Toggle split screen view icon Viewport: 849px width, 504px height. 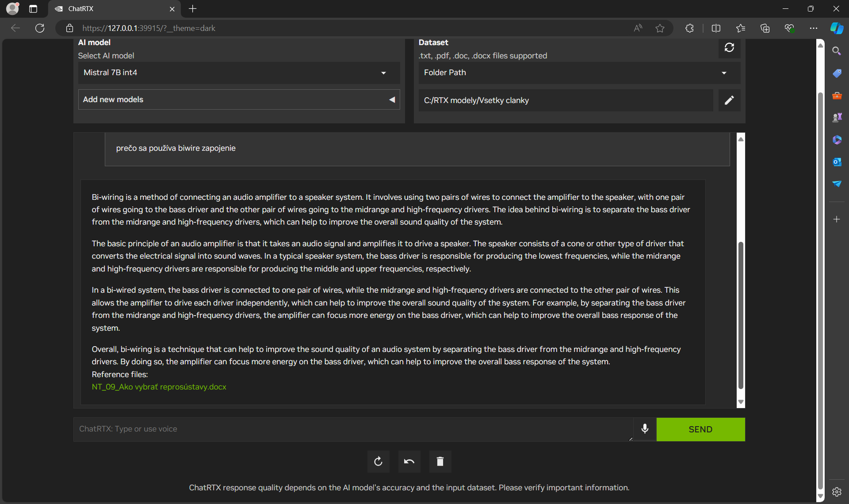coord(716,28)
